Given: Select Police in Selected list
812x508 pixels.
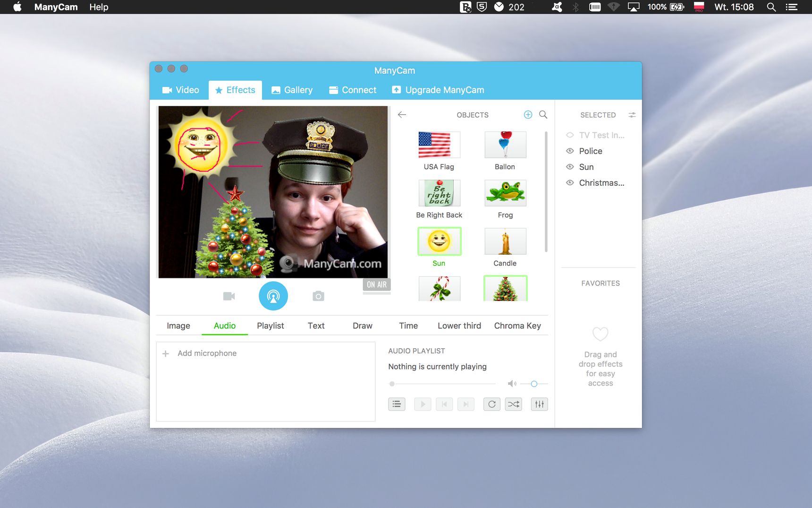Looking at the screenshot, I should coord(591,151).
